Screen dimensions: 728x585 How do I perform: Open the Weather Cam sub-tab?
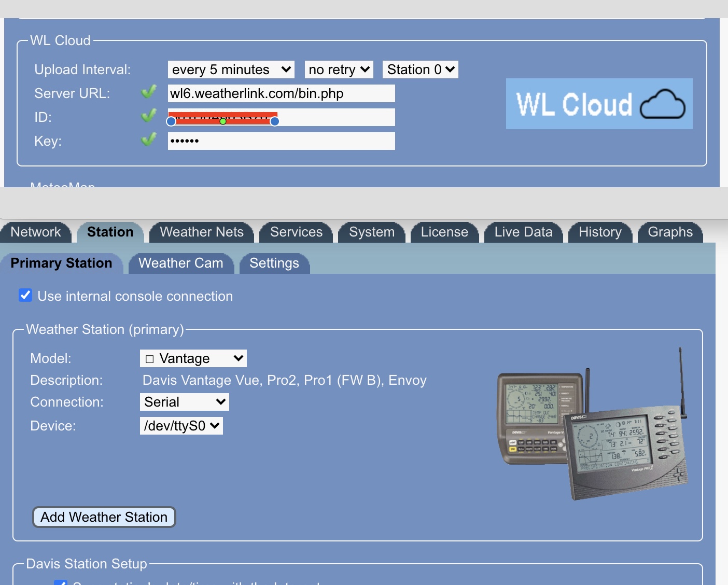[x=180, y=263]
